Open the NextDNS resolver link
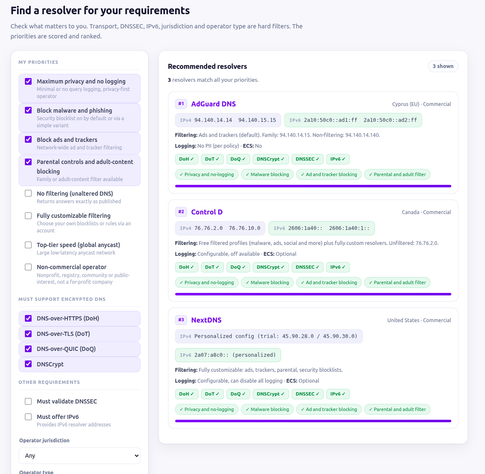Viewport: 485px width, 474px height. pyautogui.click(x=206, y=320)
